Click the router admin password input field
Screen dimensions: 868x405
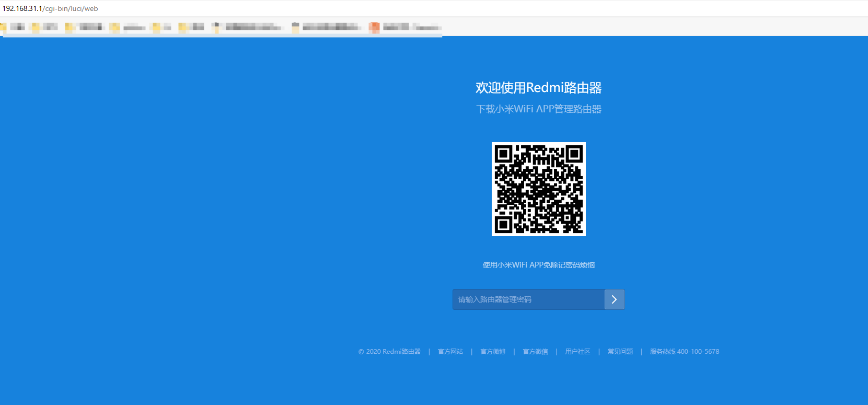point(528,299)
